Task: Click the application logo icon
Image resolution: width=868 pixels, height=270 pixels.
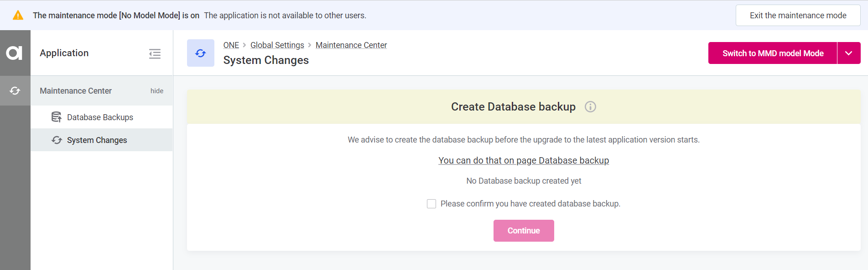Action: tap(15, 53)
